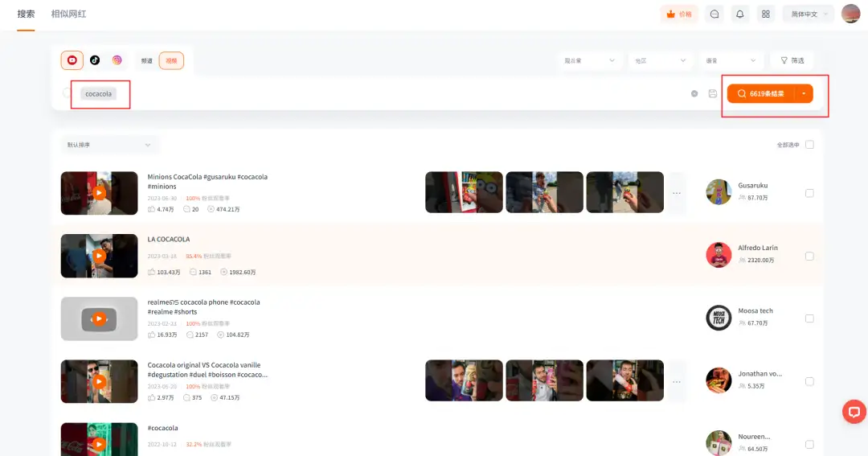Select the 频道 channel tab

(x=147, y=60)
